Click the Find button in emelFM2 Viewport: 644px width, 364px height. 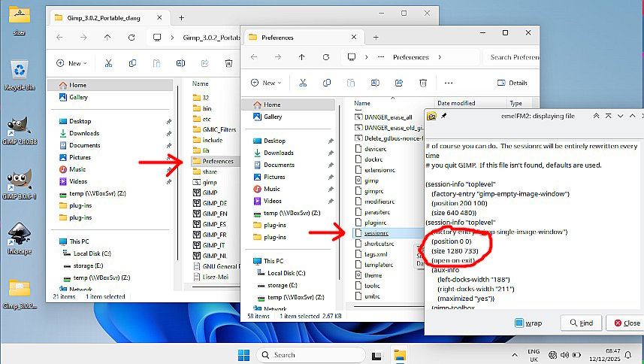pos(581,323)
